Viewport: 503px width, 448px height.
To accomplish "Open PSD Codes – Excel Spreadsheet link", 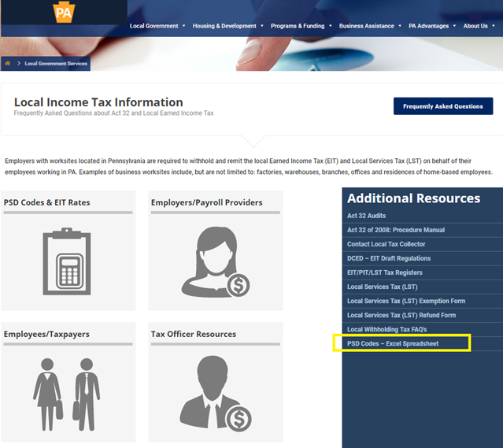I will (393, 344).
